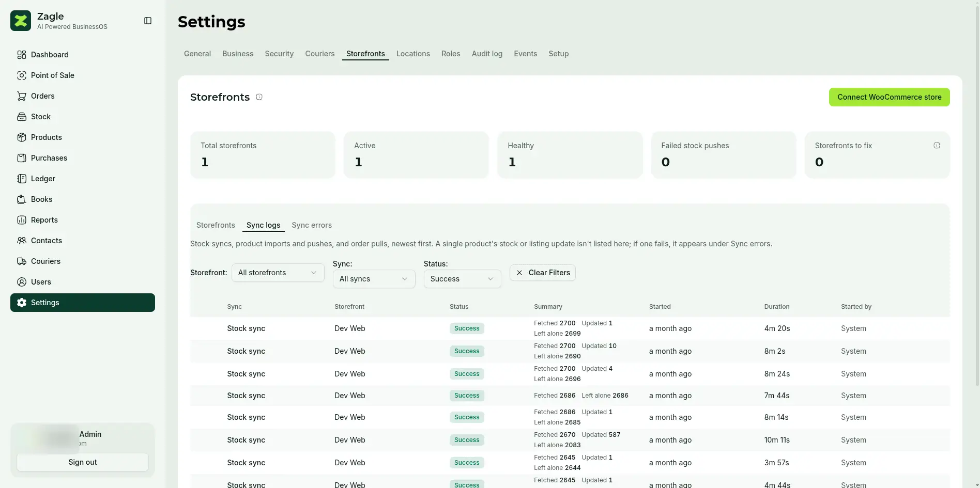Click the Summary column header

pyautogui.click(x=548, y=307)
